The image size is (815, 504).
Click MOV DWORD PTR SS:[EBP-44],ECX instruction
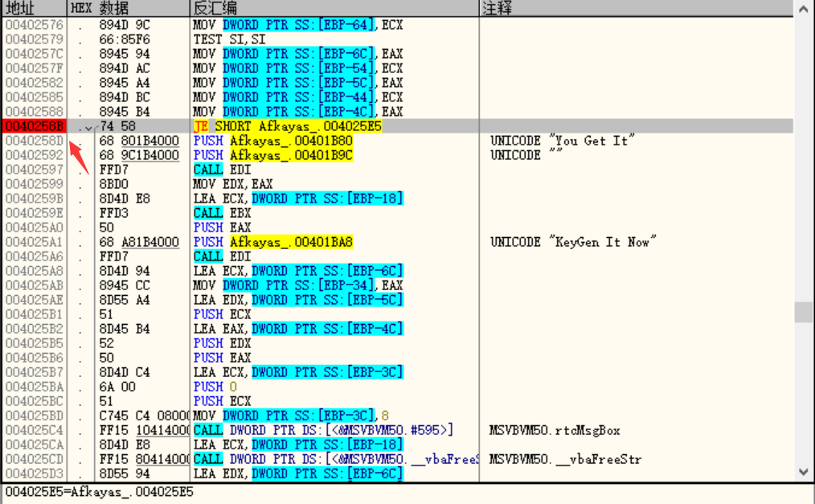[x=298, y=97]
